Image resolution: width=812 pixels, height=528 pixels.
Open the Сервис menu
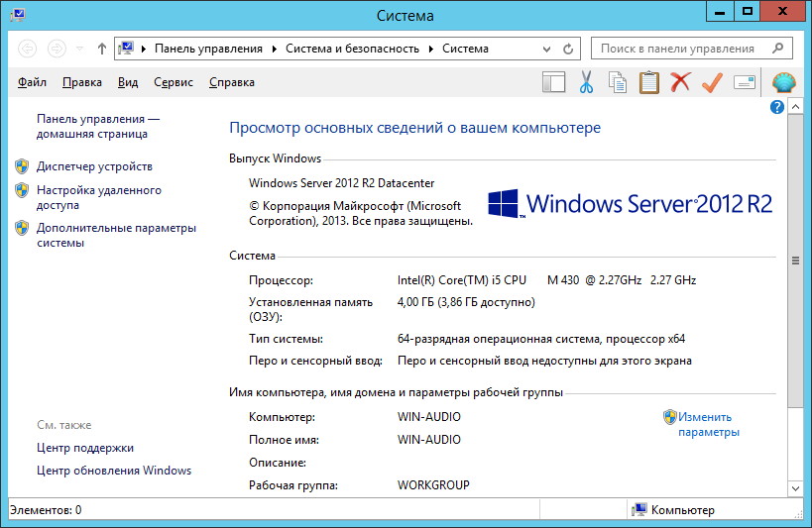[173, 82]
